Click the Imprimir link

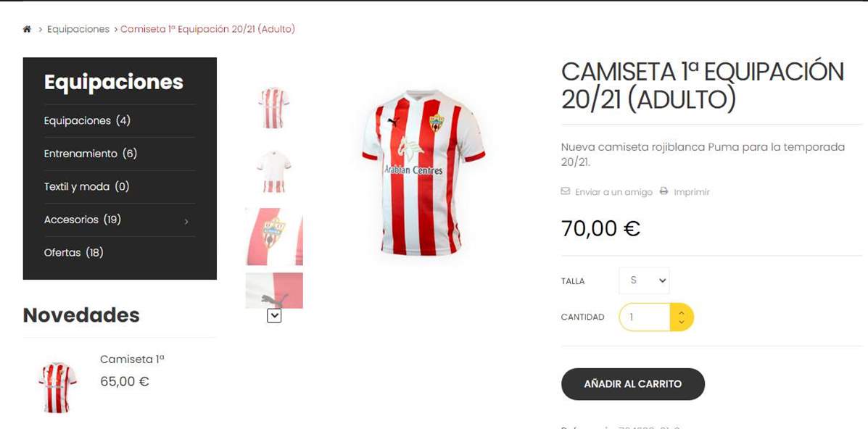click(691, 192)
